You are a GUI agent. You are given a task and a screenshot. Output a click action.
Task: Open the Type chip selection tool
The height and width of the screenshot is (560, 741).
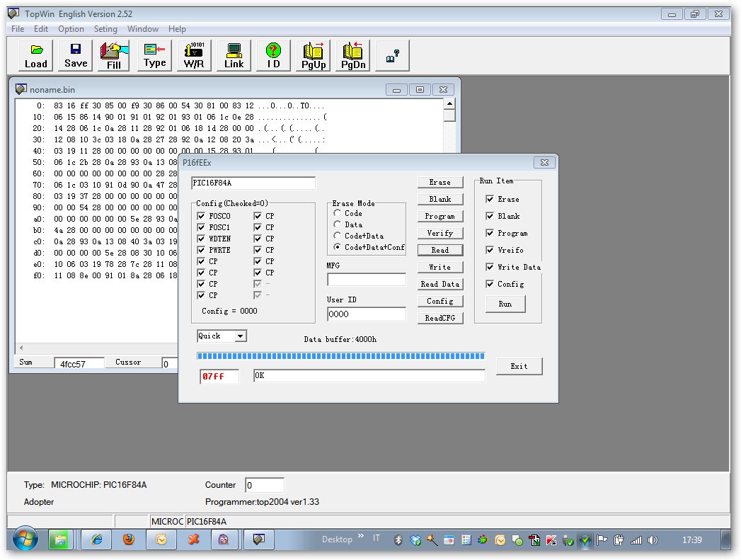click(154, 56)
